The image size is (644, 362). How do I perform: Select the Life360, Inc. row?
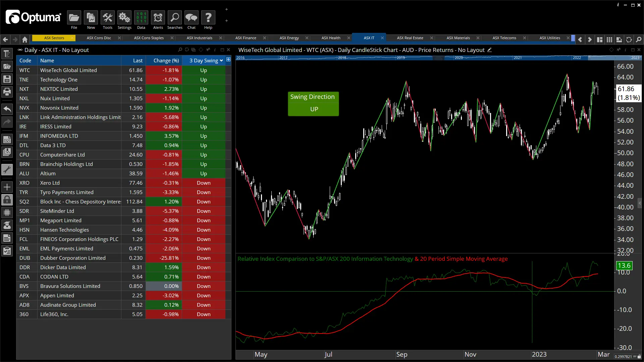(124, 314)
